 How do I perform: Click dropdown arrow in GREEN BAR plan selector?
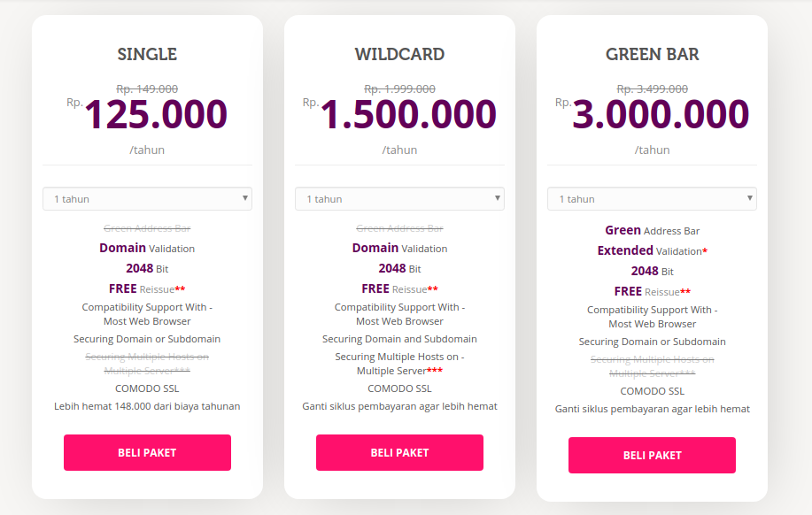click(749, 198)
